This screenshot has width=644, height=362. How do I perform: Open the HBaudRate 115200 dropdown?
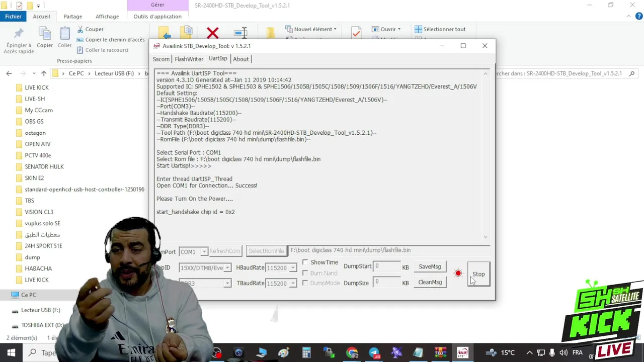292,267
